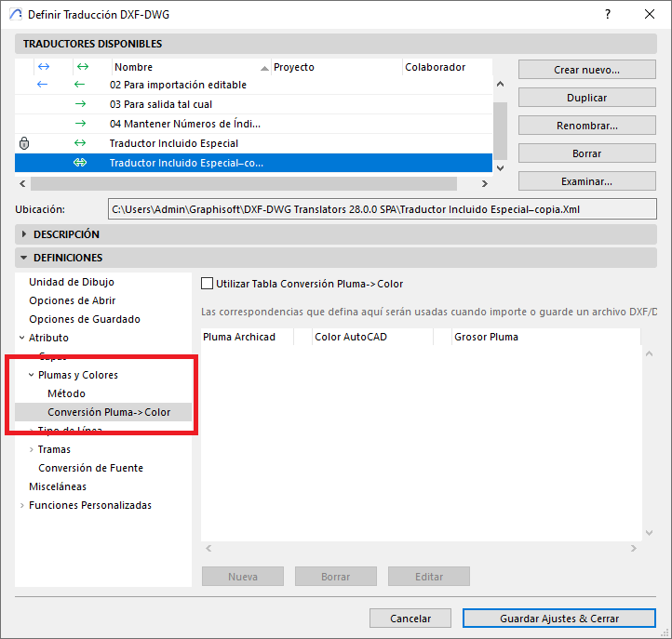Click the Crear nuevo... button
672x639 pixels.
pyautogui.click(x=586, y=70)
